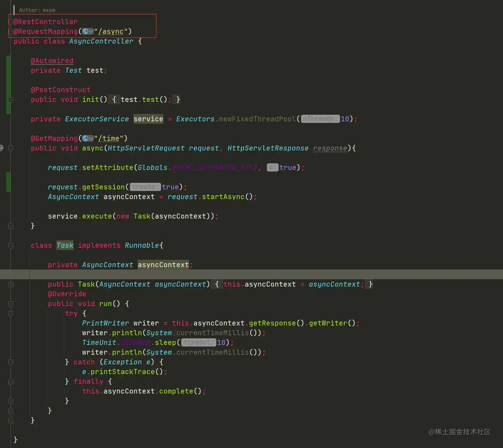Click the @Autowired annotation
The image size is (503, 448).
click(x=52, y=61)
